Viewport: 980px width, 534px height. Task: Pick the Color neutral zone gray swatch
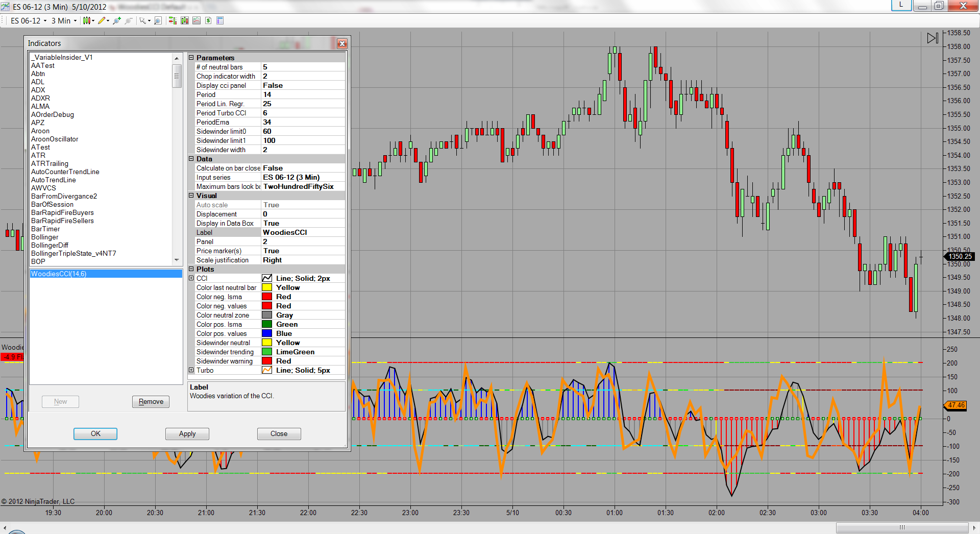coord(267,315)
